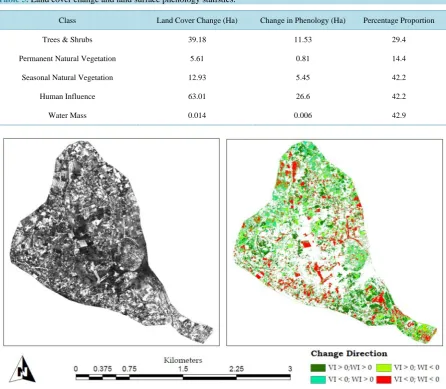Click the 2.25 mark on scale bar
446x389 pixels.
click(x=236, y=369)
